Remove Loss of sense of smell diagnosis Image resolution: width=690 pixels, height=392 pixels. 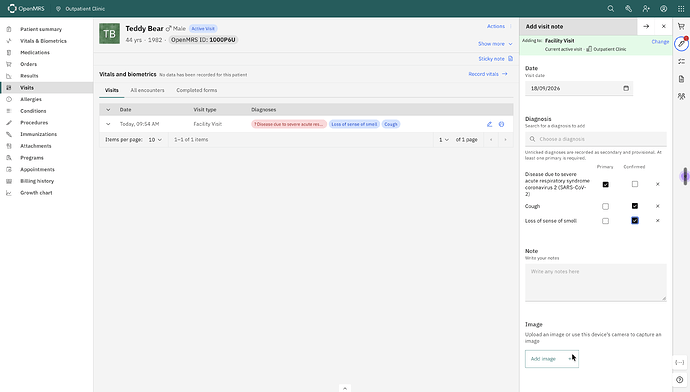[x=657, y=220]
